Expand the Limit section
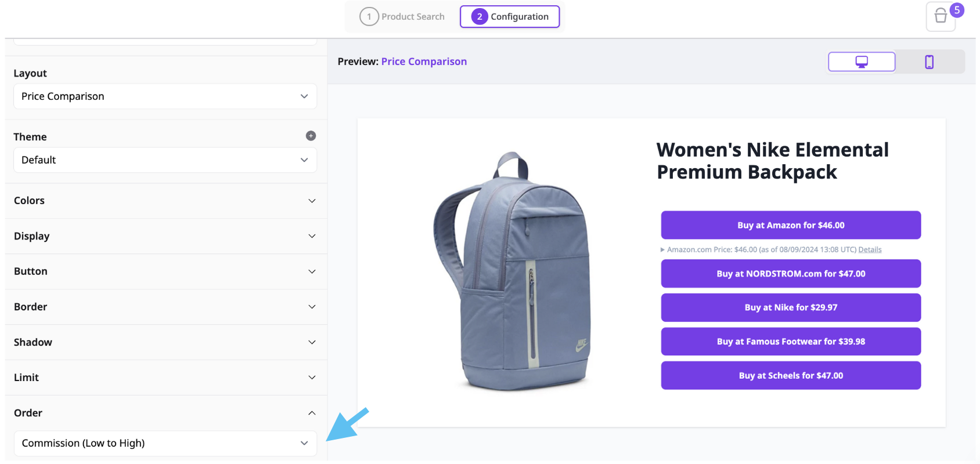The width and height of the screenshot is (980, 464). (166, 378)
